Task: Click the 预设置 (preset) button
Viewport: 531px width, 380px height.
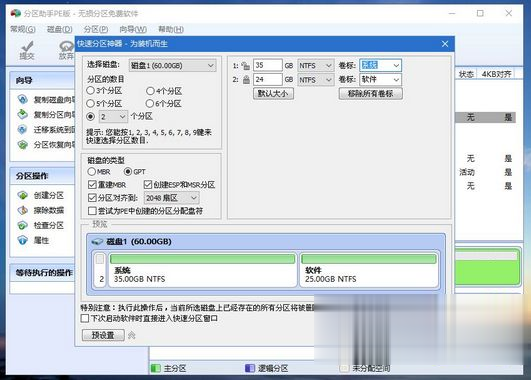Action: (103, 335)
